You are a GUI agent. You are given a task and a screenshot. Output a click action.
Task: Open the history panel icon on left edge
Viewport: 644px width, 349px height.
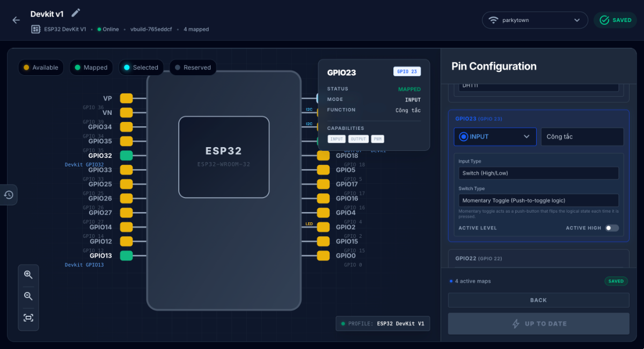pos(9,195)
